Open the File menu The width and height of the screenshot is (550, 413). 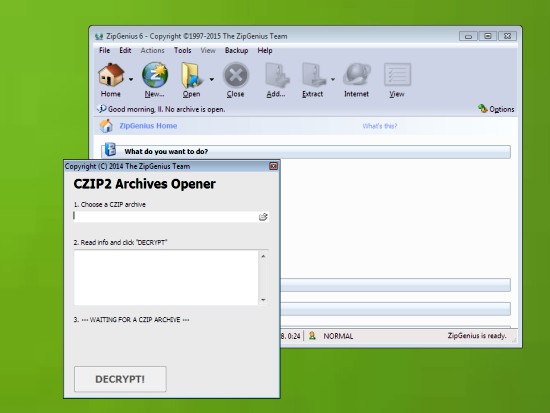coord(105,51)
